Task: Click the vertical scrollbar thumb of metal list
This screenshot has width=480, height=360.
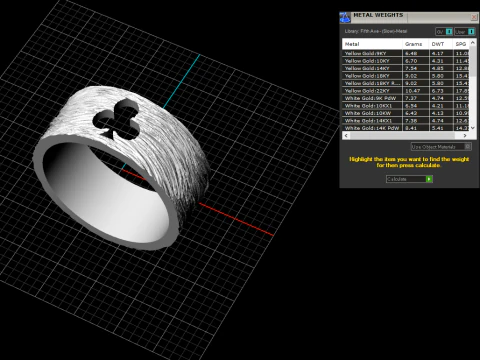Action: 472,62
